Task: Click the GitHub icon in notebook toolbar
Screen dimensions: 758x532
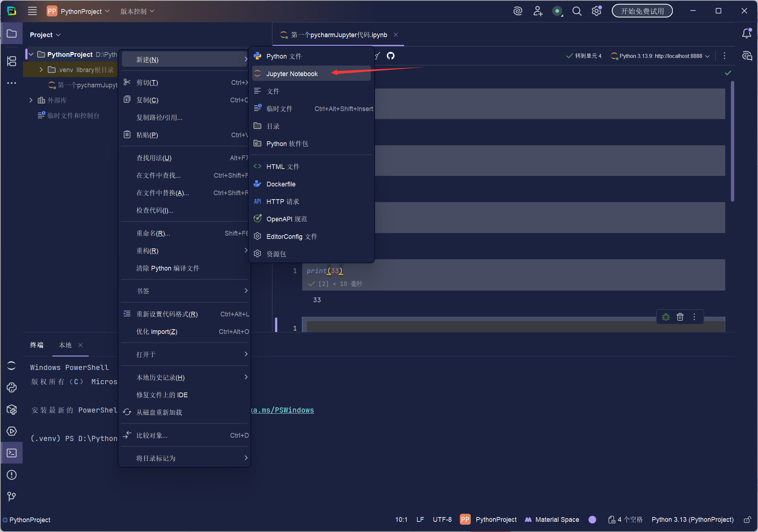Action: click(391, 56)
